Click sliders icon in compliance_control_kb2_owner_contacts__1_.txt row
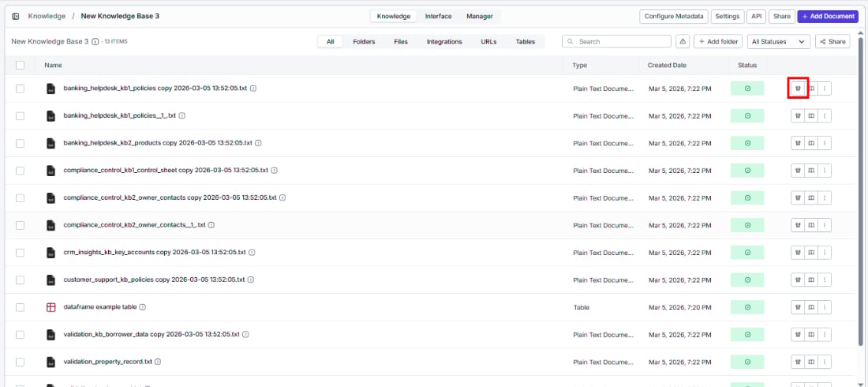This screenshot has width=868, height=387. [x=798, y=225]
